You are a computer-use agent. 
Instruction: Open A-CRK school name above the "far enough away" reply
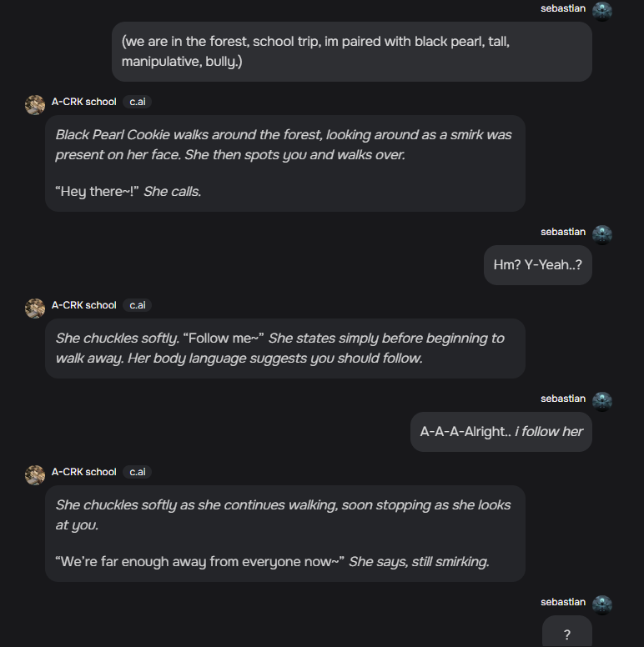click(x=84, y=472)
